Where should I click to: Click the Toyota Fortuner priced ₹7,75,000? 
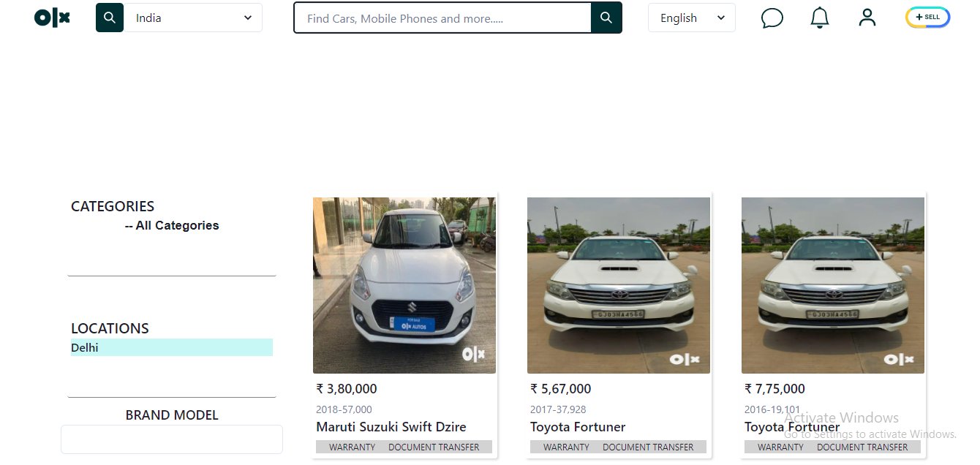point(792,426)
